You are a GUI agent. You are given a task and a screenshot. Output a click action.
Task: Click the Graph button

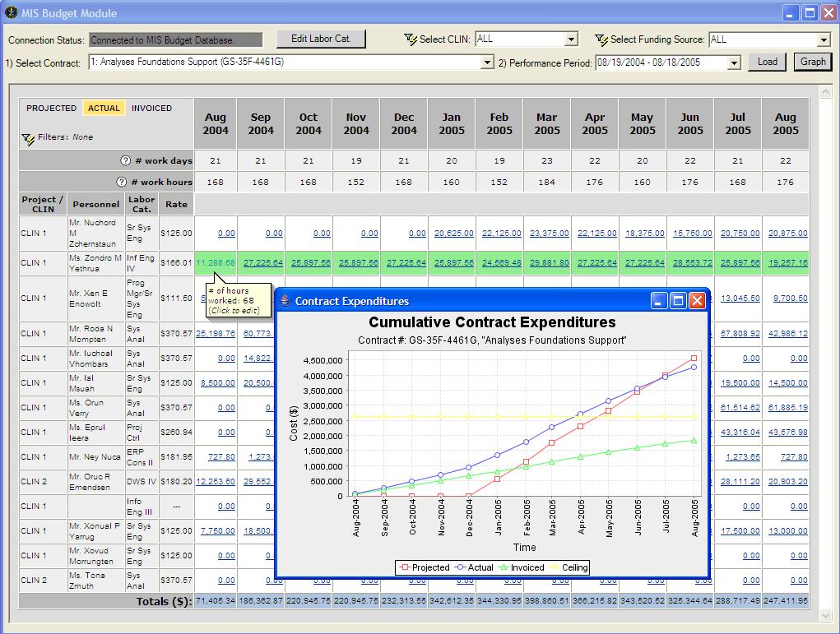(813, 62)
